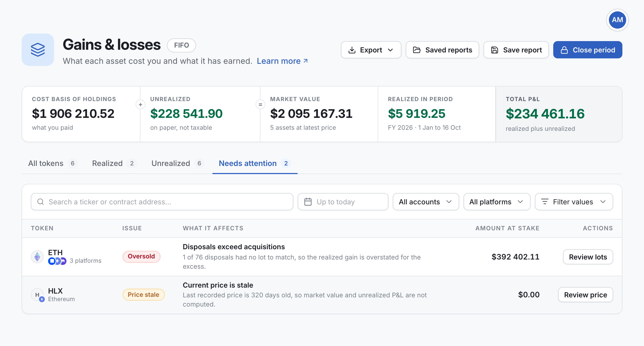The height and width of the screenshot is (346, 644).
Task: Focus the ticker or contract address search field
Action: pos(162,202)
